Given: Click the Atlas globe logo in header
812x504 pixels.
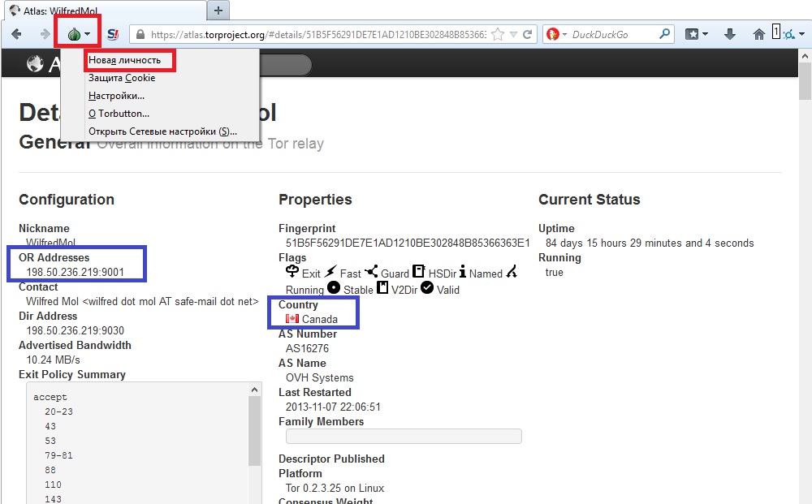Looking at the screenshot, I should [x=35, y=63].
